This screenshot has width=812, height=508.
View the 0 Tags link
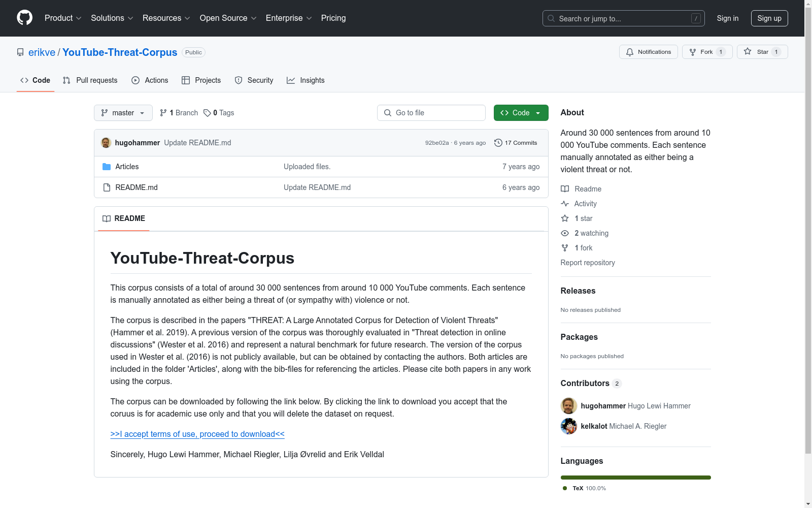219,113
